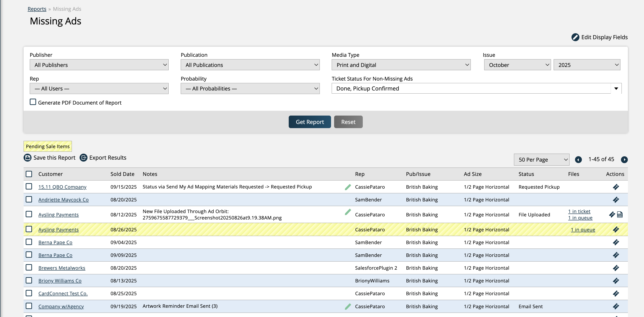Image resolution: width=644 pixels, height=317 pixels.
Task: Click the Save this Report icon
Action: (28, 158)
